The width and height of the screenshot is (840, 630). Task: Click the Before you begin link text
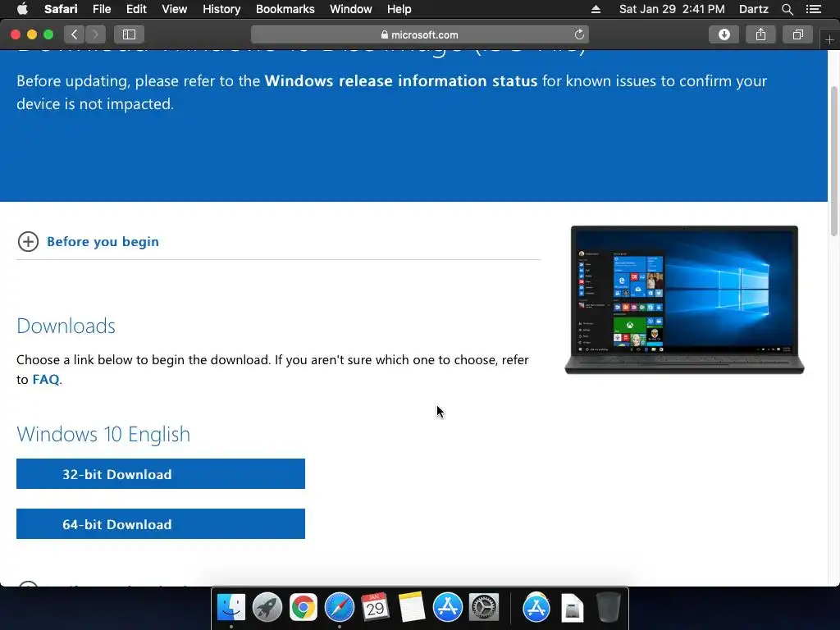(103, 242)
